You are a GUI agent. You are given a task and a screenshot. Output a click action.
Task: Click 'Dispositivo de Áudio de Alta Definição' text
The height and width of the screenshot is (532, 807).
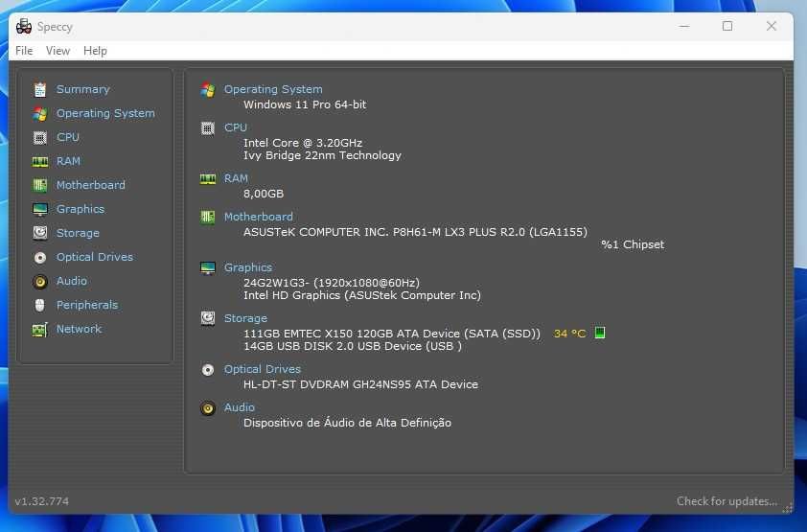click(347, 423)
